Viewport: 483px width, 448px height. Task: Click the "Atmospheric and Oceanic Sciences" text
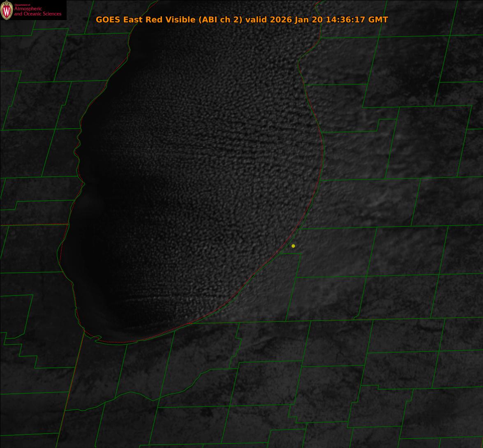pyautogui.click(x=37, y=12)
